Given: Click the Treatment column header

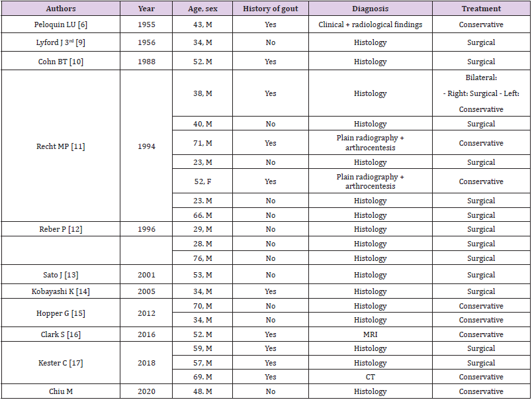Looking at the screenshot, I should 481,9.
